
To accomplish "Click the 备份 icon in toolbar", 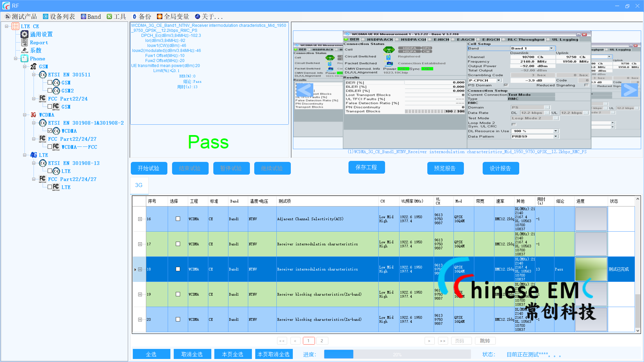I will point(133,16).
